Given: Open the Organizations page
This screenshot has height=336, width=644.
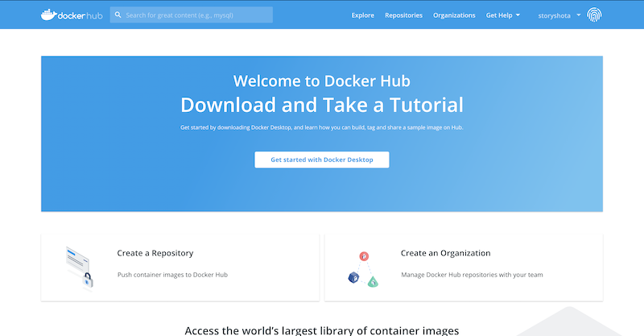Looking at the screenshot, I should coord(454,15).
